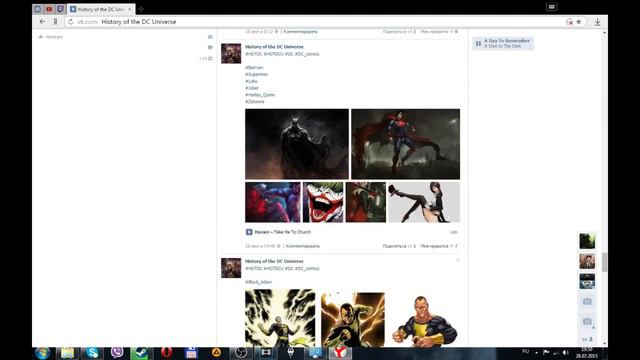640x360 pixels.
Task: Open the taskbar clock showing 28.07.2015
Action: click(587, 353)
